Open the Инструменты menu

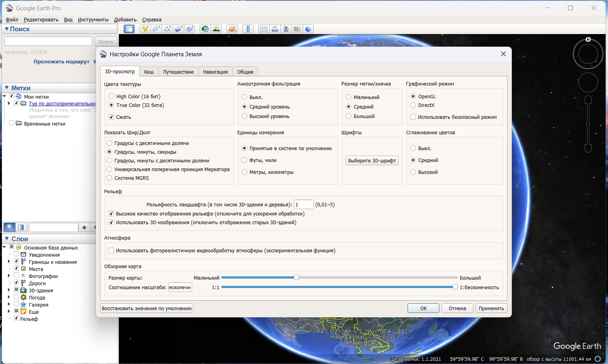[x=93, y=19]
